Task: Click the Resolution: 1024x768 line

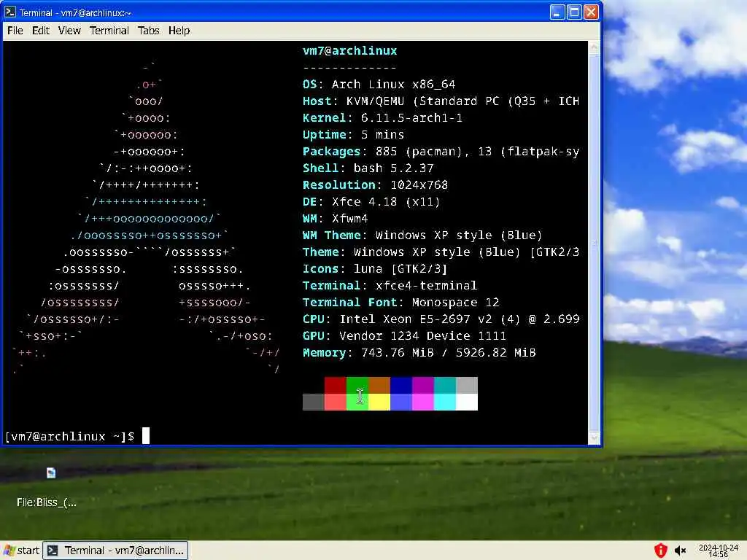Action: click(x=376, y=184)
